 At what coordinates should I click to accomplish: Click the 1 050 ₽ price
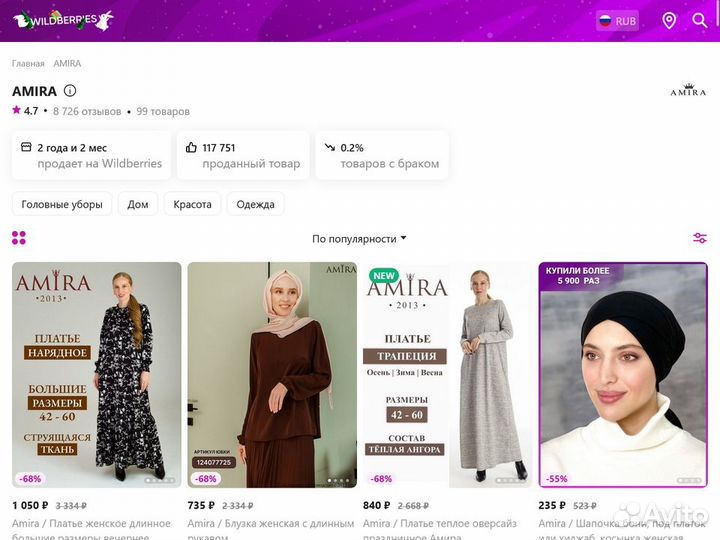click(30, 506)
